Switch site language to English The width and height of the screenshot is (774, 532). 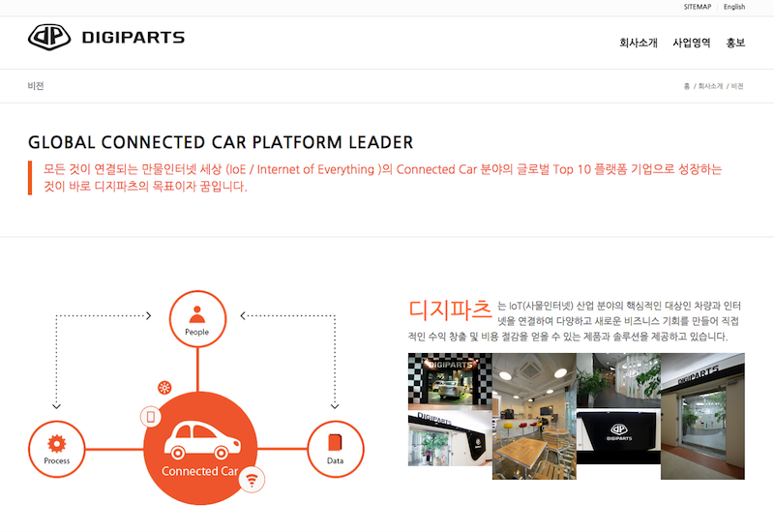[x=734, y=7]
